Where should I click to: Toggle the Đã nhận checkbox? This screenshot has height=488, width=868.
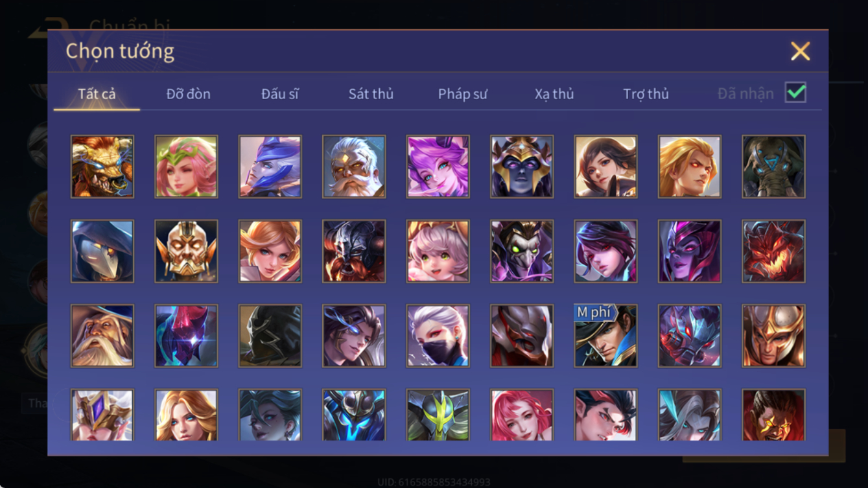coord(795,92)
